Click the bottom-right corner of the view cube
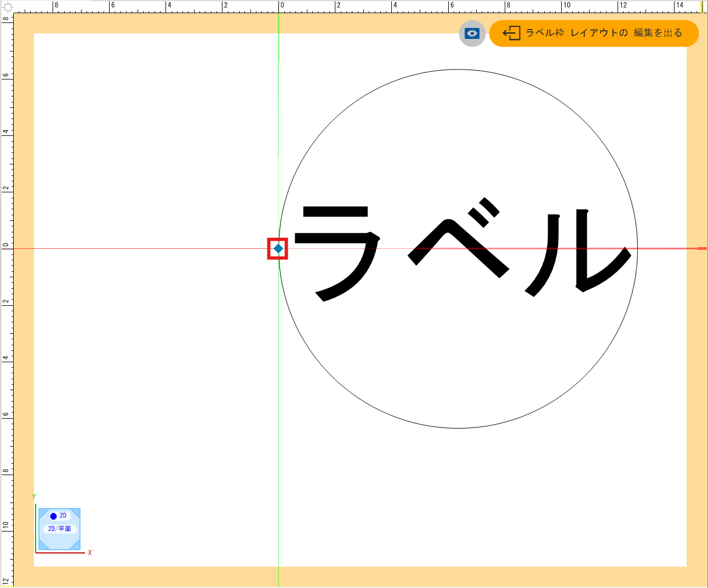Viewport: 708px width, 588px height. click(x=77, y=546)
